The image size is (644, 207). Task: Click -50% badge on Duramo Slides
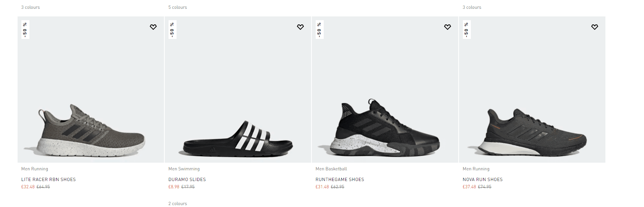pyautogui.click(x=172, y=30)
